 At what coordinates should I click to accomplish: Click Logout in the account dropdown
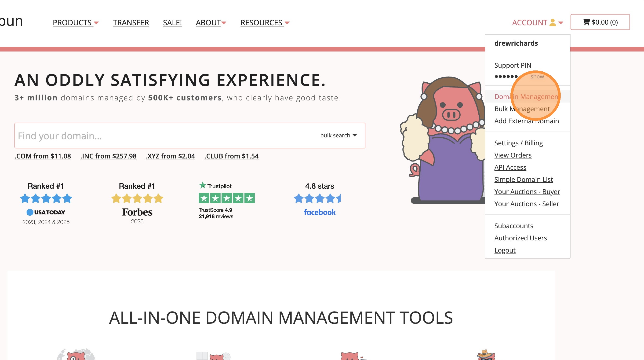tap(505, 250)
